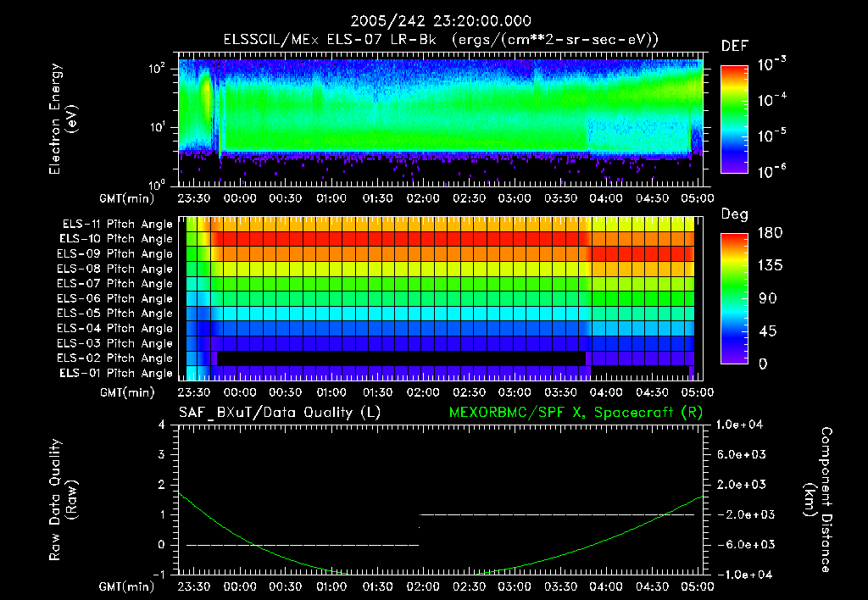Image resolution: width=868 pixels, height=600 pixels.
Task: Click the 90 tick on Deg scale
Action: [x=768, y=299]
